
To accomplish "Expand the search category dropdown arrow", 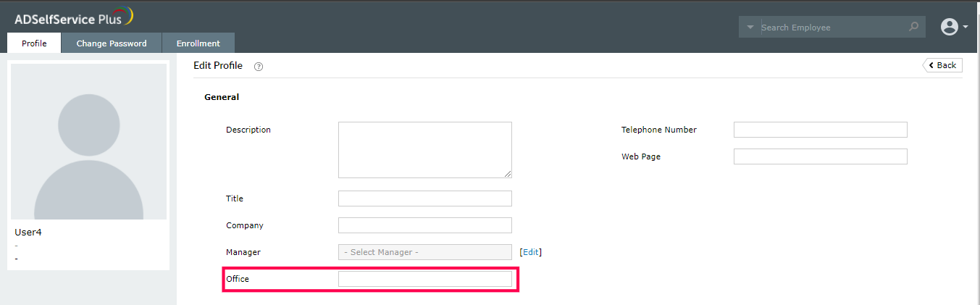I will tap(750, 28).
